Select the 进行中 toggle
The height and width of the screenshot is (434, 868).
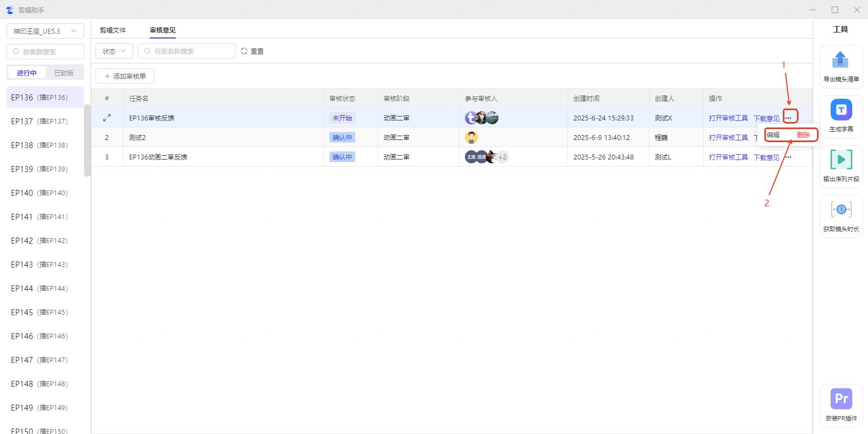click(x=27, y=73)
